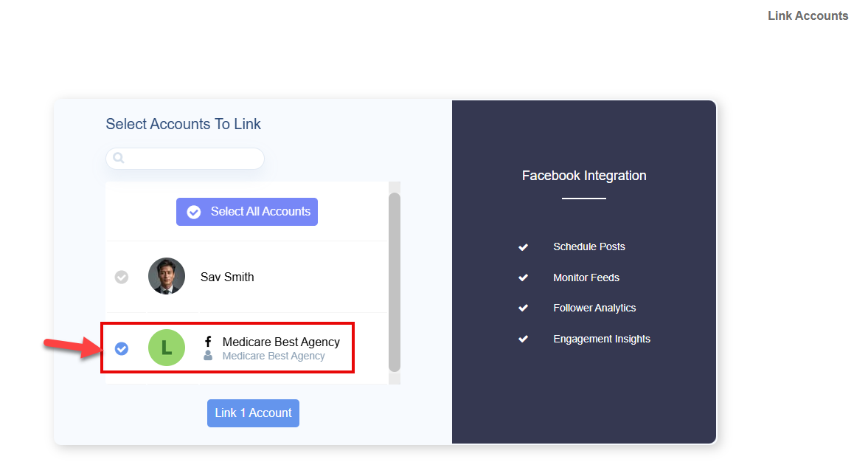The width and height of the screenshot is (868, 462).
Task: Click the magnifier icon in search box
Action: tap(119, 158)
